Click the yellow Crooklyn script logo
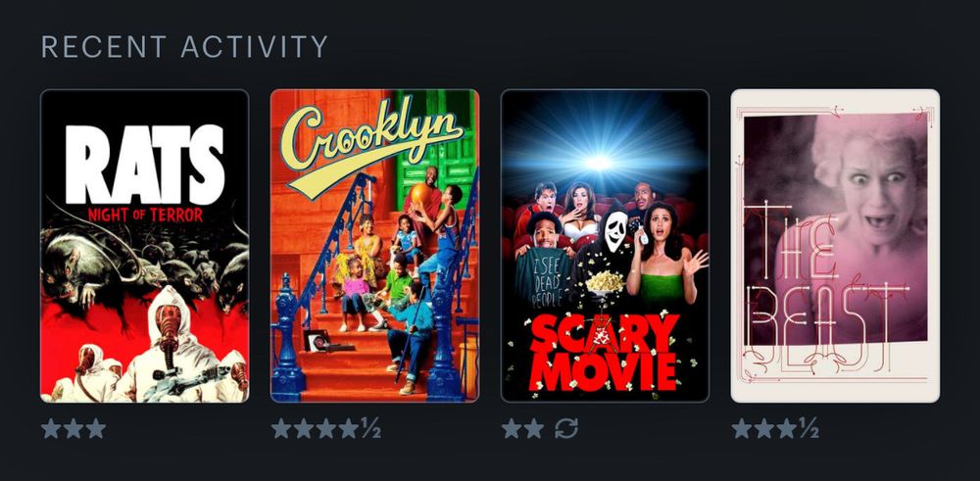Viewport: 980px width, 481px height. tap(370, 147)
